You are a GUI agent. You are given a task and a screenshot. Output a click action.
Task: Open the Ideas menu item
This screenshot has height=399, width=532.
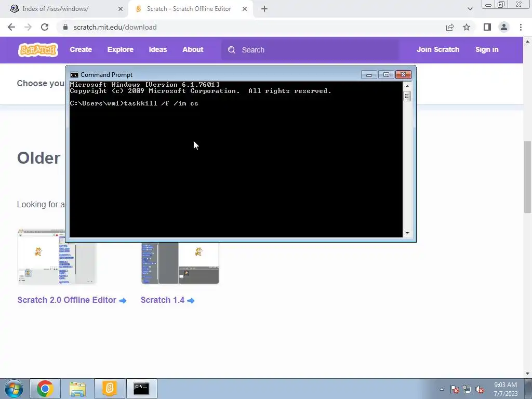click(x=158, y=49)
